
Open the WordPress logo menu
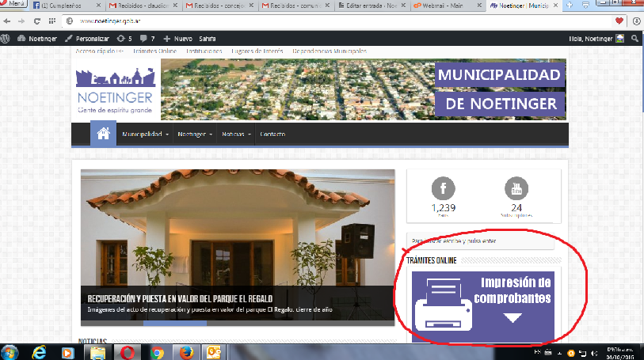pos(5,39)
